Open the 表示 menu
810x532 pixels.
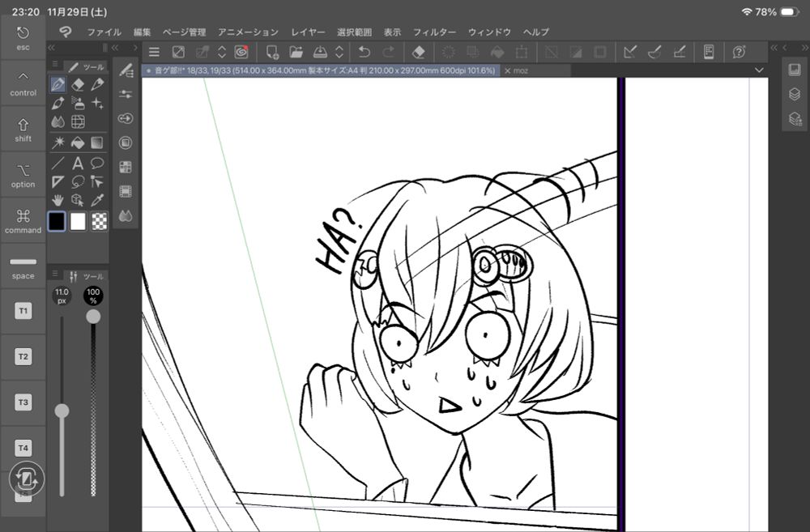click(392, 32)
